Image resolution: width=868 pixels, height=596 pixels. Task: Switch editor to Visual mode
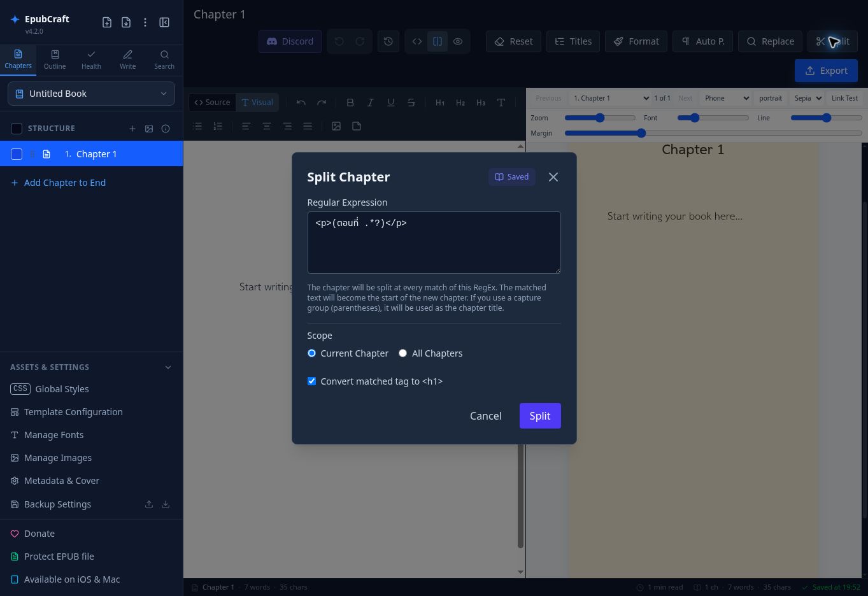(257, 103)
